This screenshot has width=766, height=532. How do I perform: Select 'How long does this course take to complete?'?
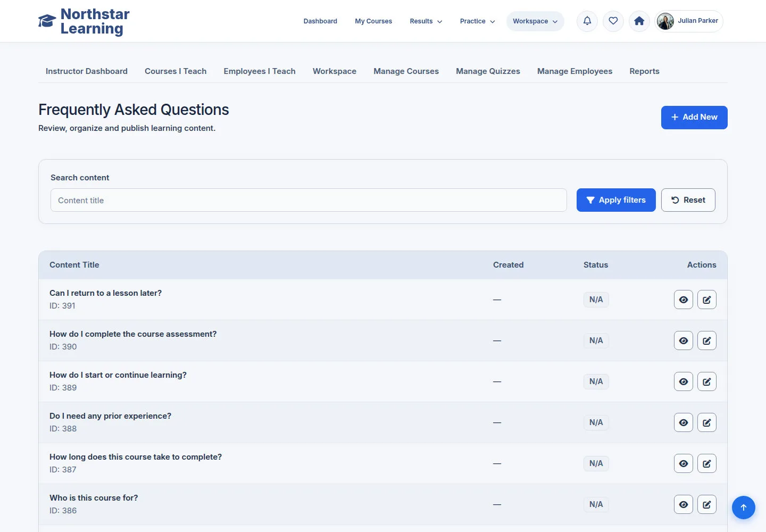(136, 457)
